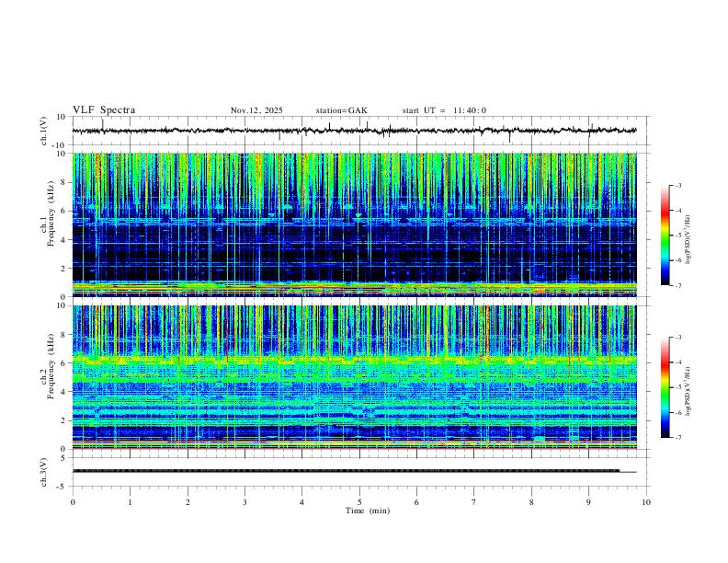The height and width of the screenshot is (563, 728).
Task: Click the ch.1 voltage waveform trace
Action: 354,131
